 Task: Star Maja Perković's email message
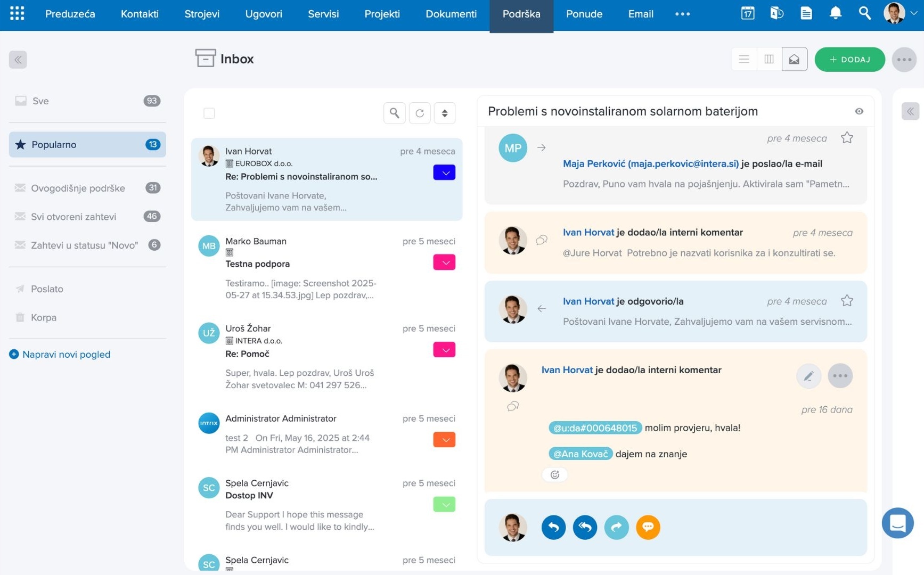[x=846, y=138]
